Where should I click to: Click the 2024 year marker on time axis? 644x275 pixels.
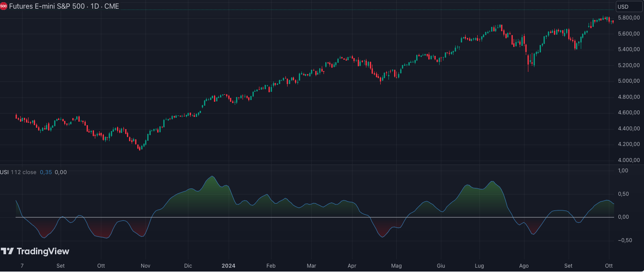tap(228, 265)
